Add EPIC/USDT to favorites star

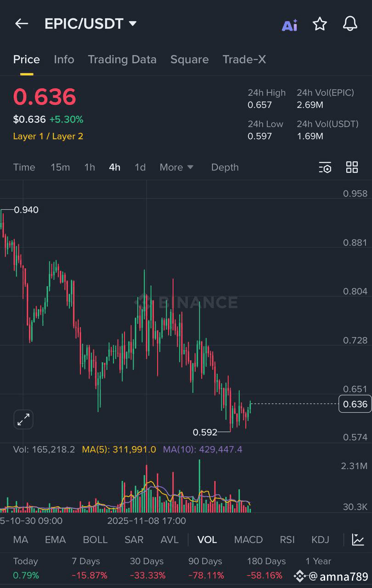click(x=320, y=24)
